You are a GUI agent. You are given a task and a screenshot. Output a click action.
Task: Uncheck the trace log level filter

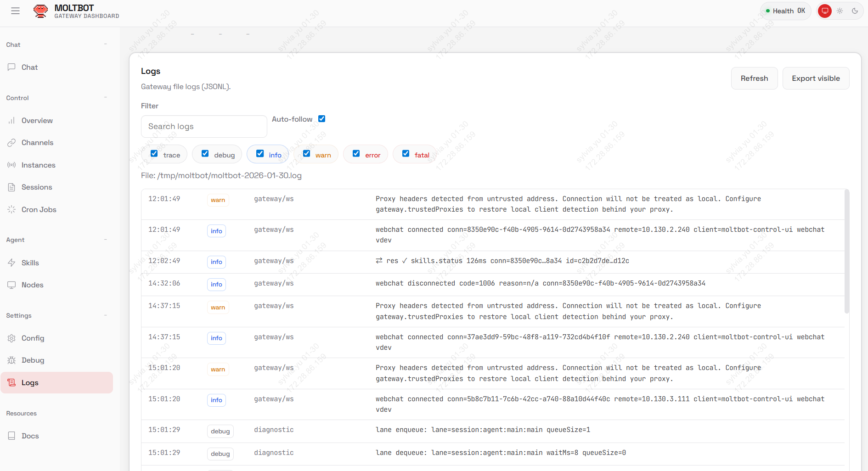(x=154, y=154)
